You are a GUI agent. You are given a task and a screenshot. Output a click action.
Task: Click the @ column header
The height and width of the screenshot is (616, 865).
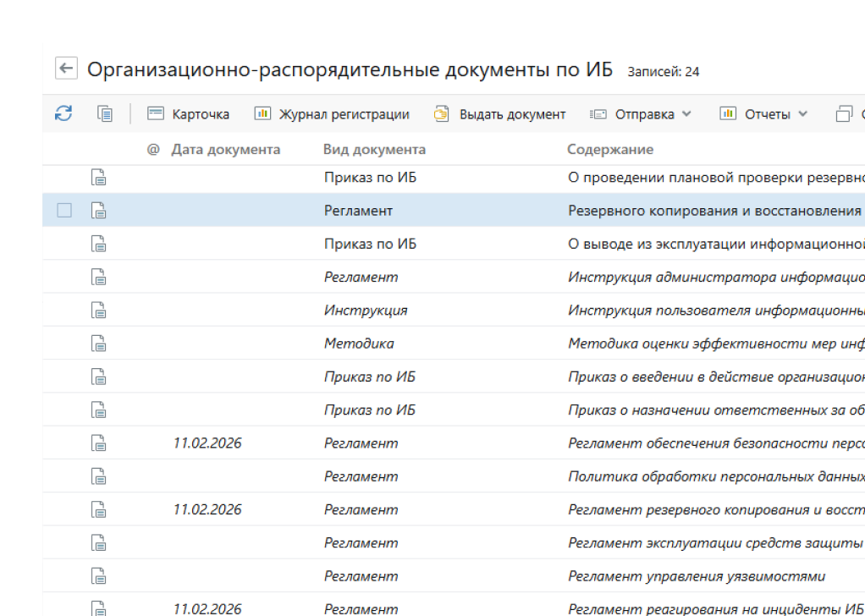coord(153,150)
